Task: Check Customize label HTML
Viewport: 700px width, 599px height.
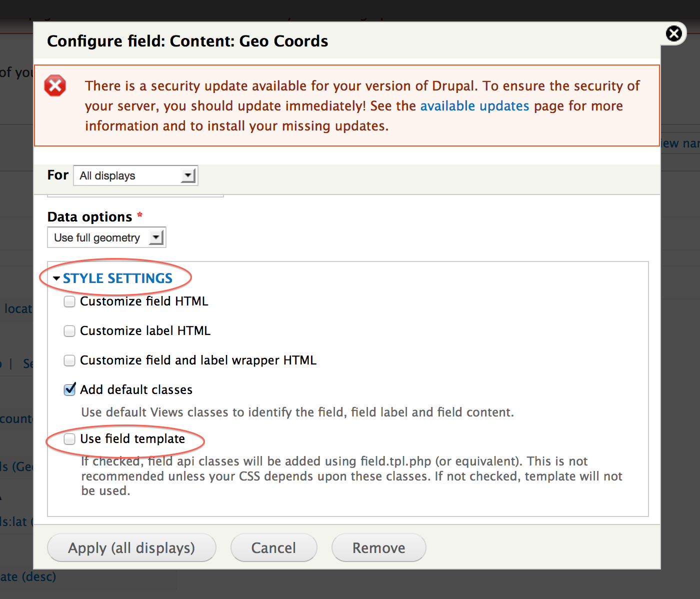Action: tap(69, 331)
